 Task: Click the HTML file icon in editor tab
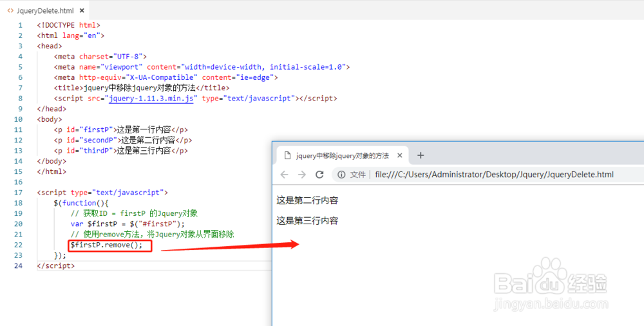click(x=10, y=11)
